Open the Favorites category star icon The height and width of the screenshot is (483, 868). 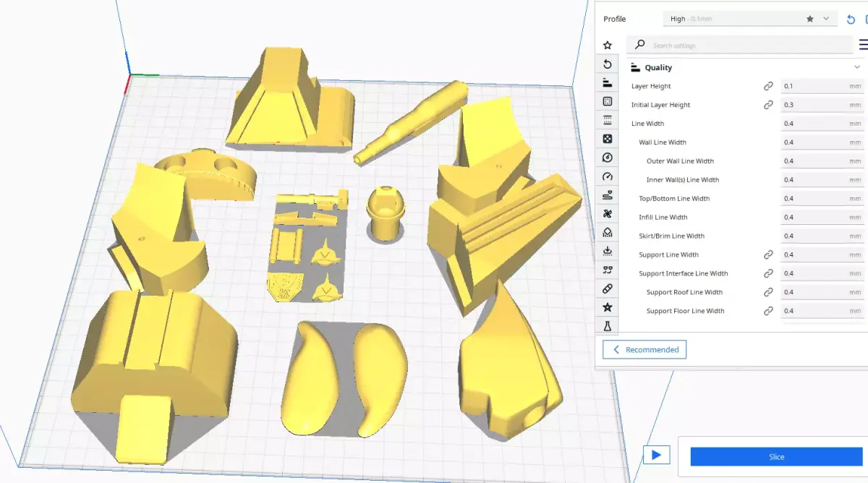pos(608,45)
